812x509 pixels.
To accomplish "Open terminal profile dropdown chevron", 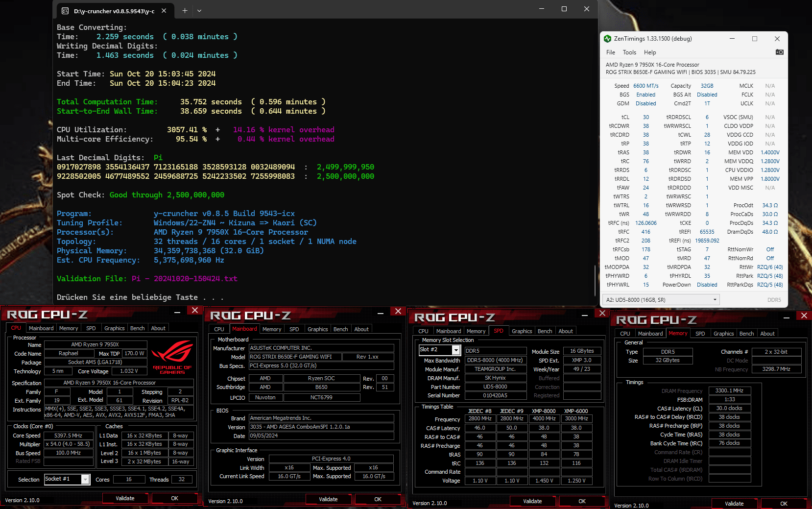I will (199, 10).
